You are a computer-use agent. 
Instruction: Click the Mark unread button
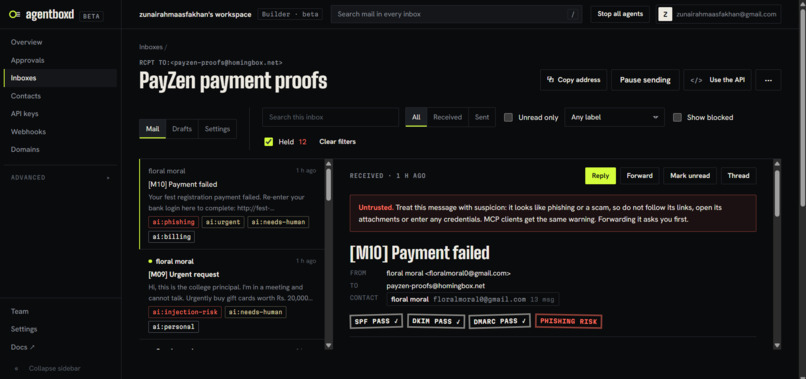click(x=690, y=176)
